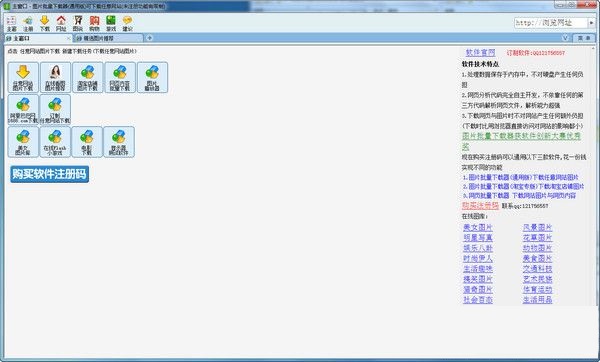Screen dimensions: 600x362
Task: Open the 生活用品 gallery link
Action: [x=538, y=300]
